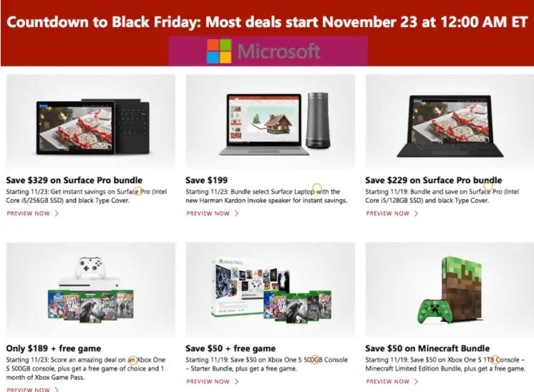Viewport: 534px width, 392px height.
Task: Click chevron beside $329 Surface bundle PREVIEW NOW
Action: coord(57,213)
